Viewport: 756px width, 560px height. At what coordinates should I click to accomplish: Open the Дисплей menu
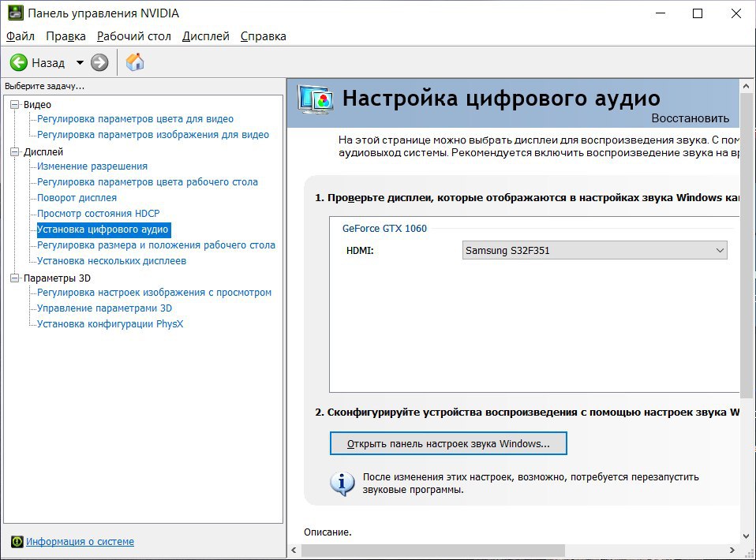coord(206,36)
